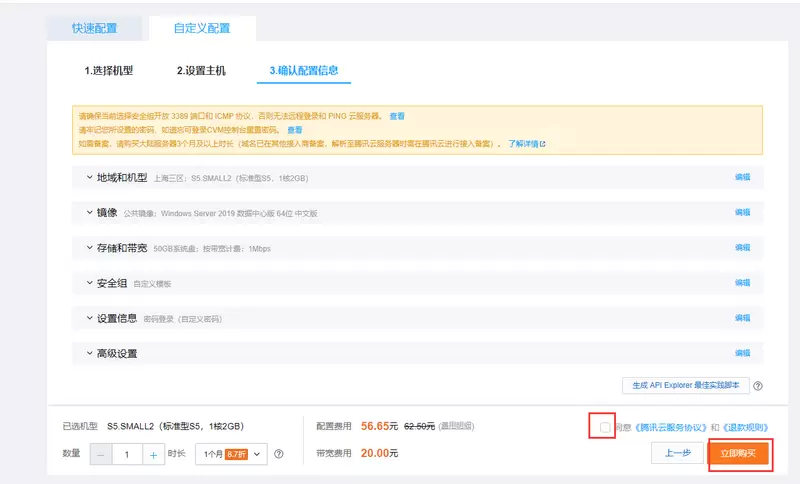This screenshot has height=484, width=800.
Task: Collapse the 地域和机型 section chevron
Action: (x=89, y=177)
